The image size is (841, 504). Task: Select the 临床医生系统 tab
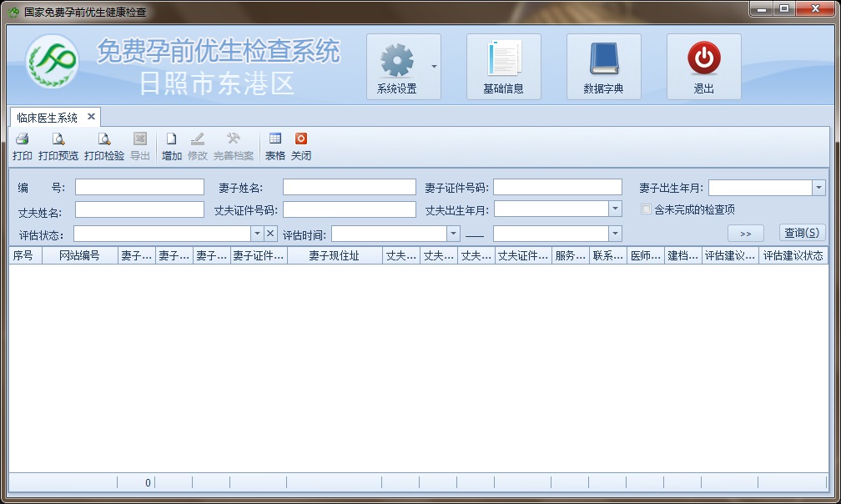48,118
